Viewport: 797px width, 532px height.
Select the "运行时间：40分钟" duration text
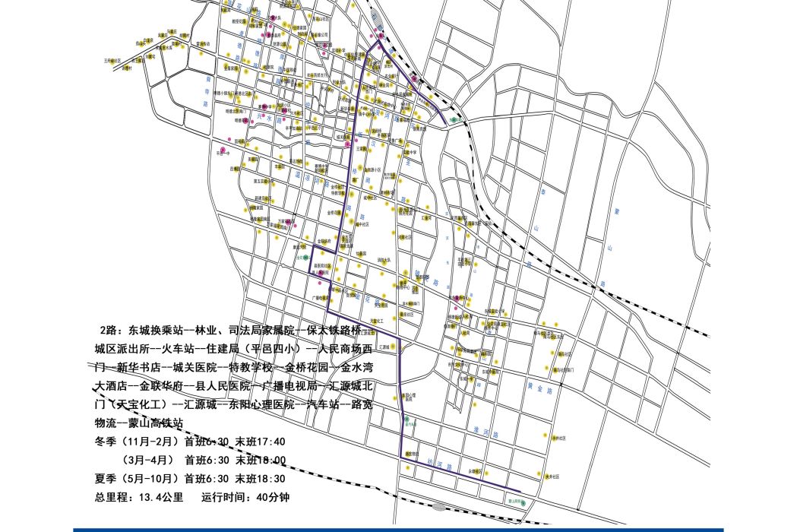coord(245,497)
